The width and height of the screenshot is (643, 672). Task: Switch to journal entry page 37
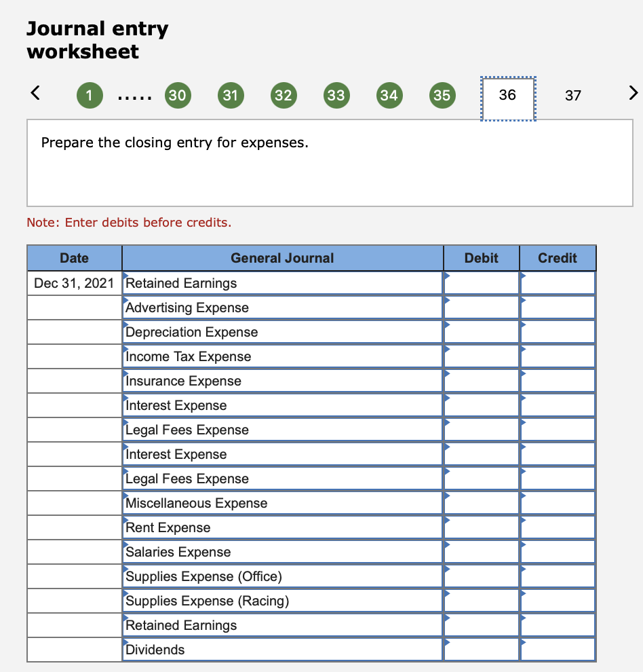click(x=573, y=96)
